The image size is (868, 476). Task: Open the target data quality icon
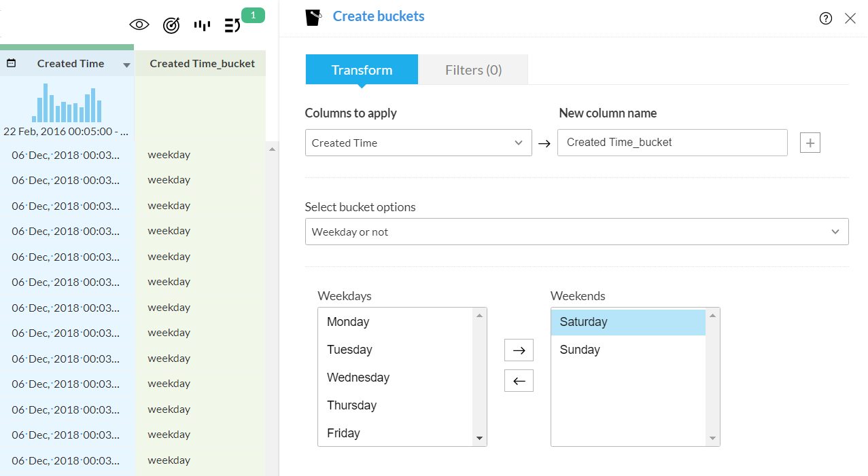(171, 25)
